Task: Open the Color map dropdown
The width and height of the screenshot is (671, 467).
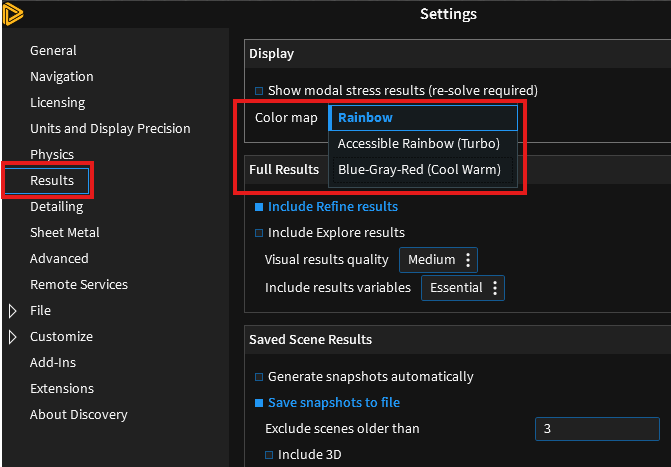Action: pyautogui.click(x=423, y=118)
